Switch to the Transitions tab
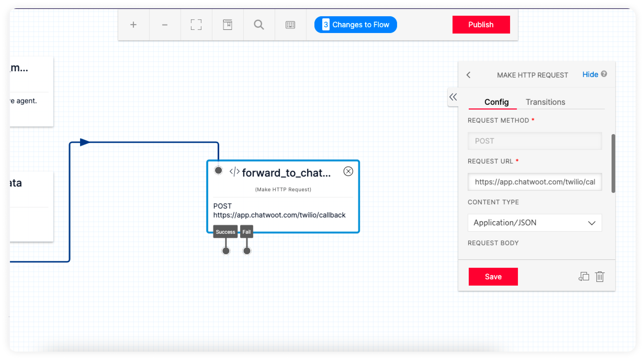This screenshot has height=360, width=644. click(x=545, y=102)
